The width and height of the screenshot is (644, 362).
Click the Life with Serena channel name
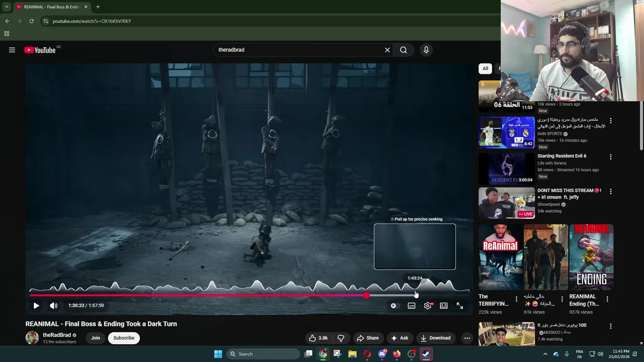tap(552, 163)
